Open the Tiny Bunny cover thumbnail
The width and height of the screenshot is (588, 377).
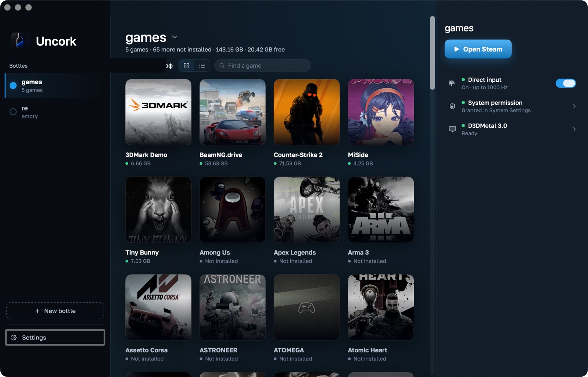(158, 210)
